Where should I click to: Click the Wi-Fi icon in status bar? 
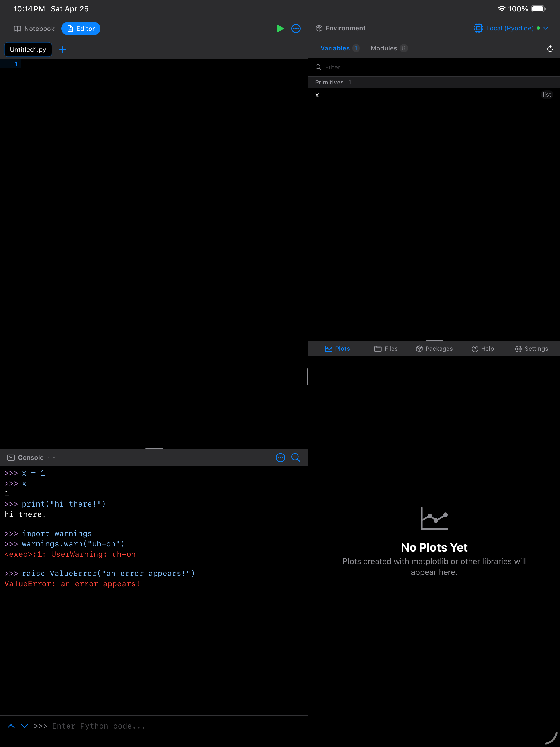click(502, 9)
